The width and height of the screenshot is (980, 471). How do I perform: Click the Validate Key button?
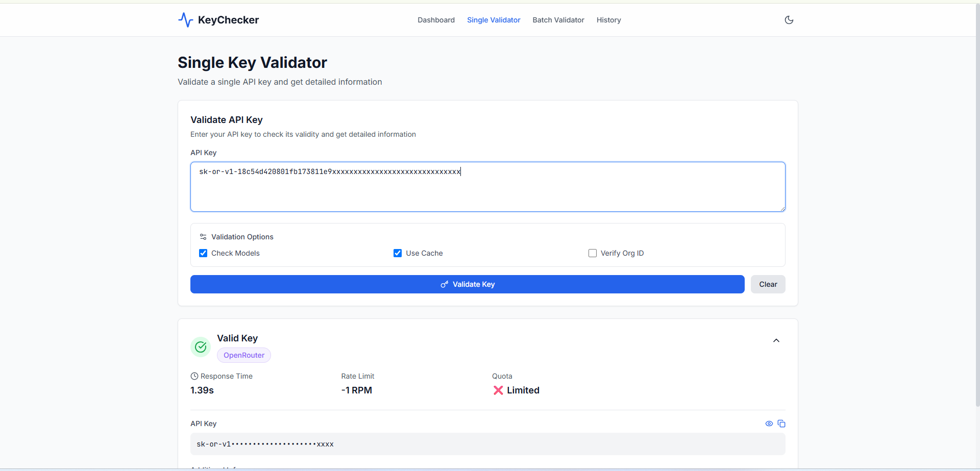coord(468,284)
